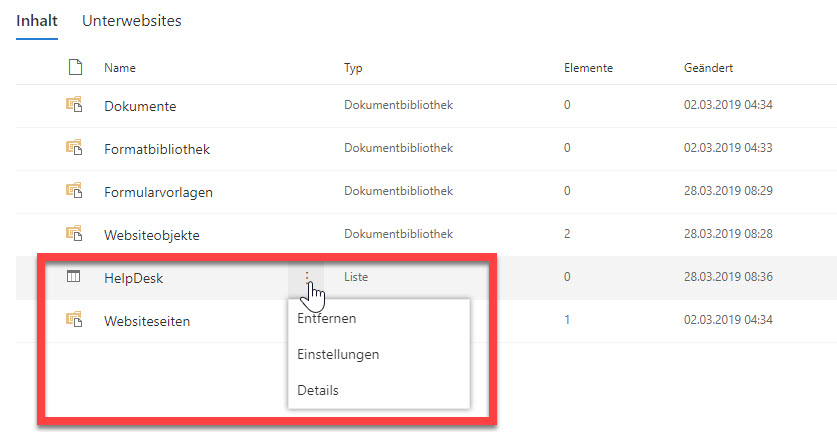
Task: Click the Formularvorlagen library icon
Action: click(74, 190)
